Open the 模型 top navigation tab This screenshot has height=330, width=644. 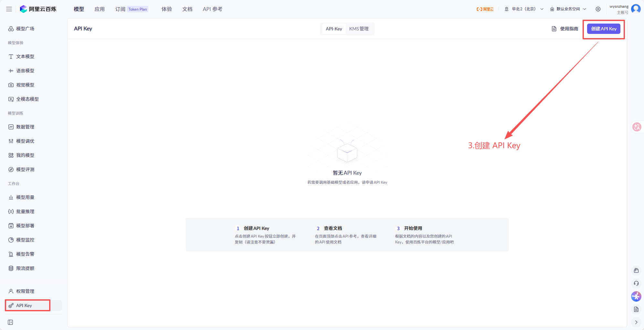[79, 9]
